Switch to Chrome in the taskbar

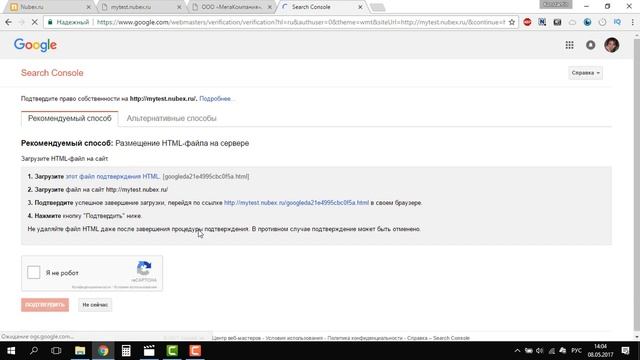coord(103,351)
